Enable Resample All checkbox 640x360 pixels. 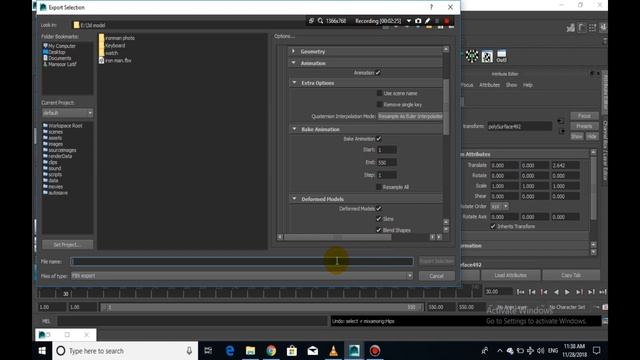click(379, 187)
